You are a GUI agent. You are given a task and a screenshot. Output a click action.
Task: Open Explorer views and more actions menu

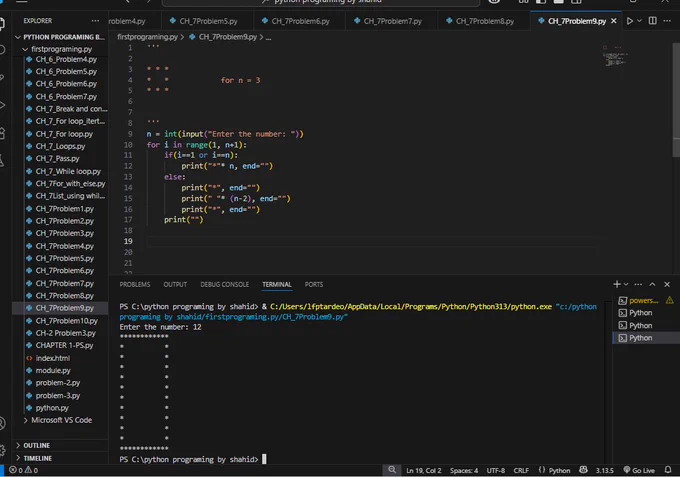point(95,21)
